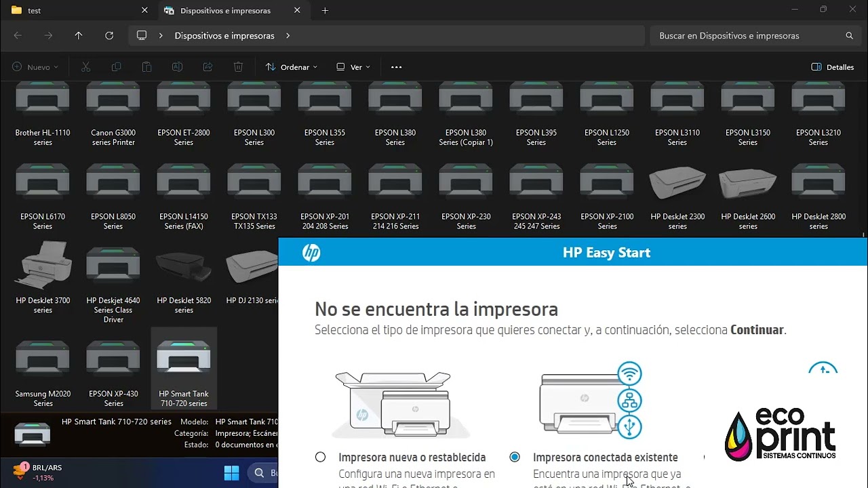Select the EPSON L3210 Series printer

click(x=818, y=114)
